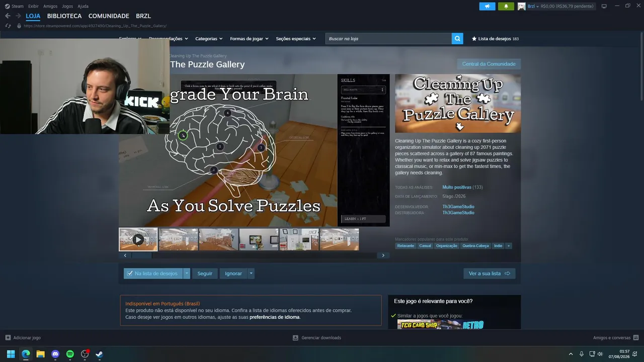Open Ver a sua lista
Screen dimensions: 644x362
[489, 274]
